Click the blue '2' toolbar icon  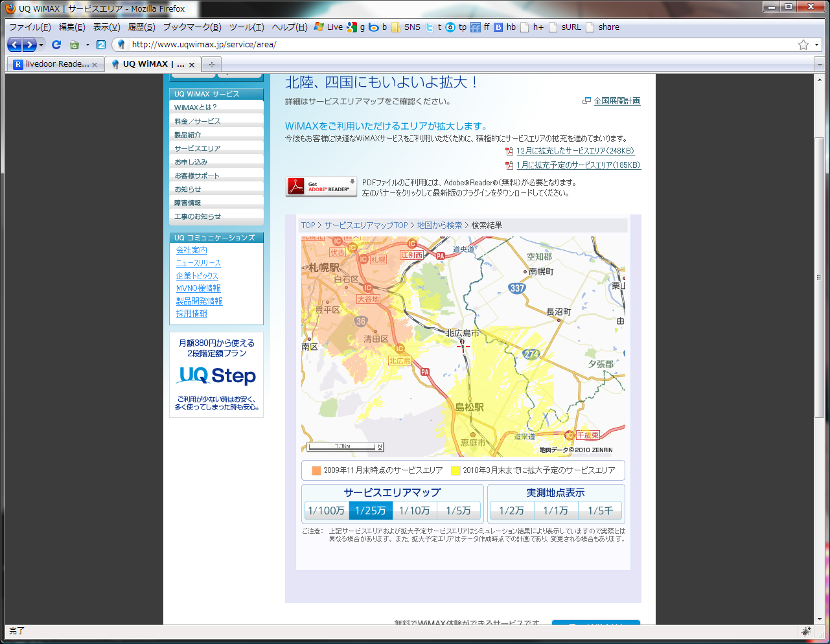pyautogui.click(x=101, y=45)
